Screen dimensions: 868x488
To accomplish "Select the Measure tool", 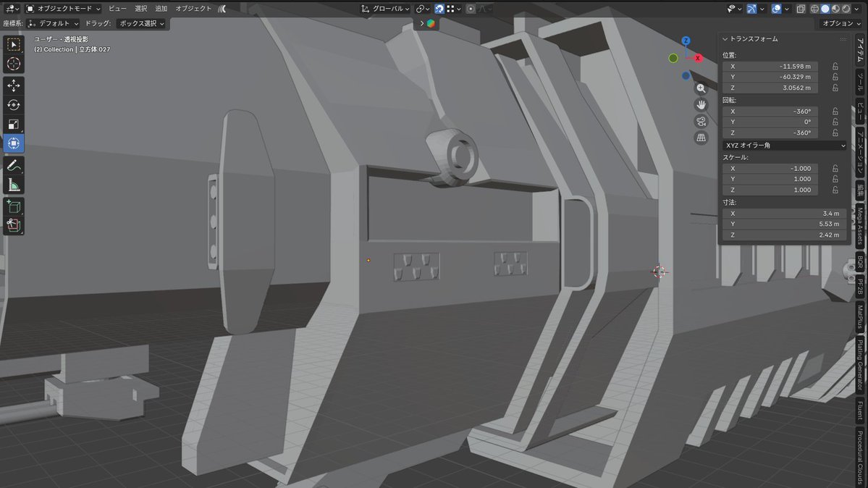I will (13, 185).
